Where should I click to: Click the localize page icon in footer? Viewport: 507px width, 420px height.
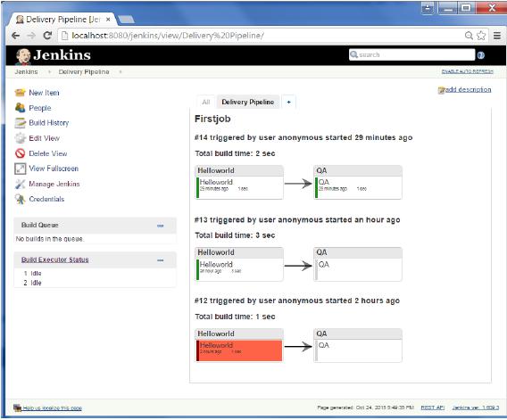18,408
